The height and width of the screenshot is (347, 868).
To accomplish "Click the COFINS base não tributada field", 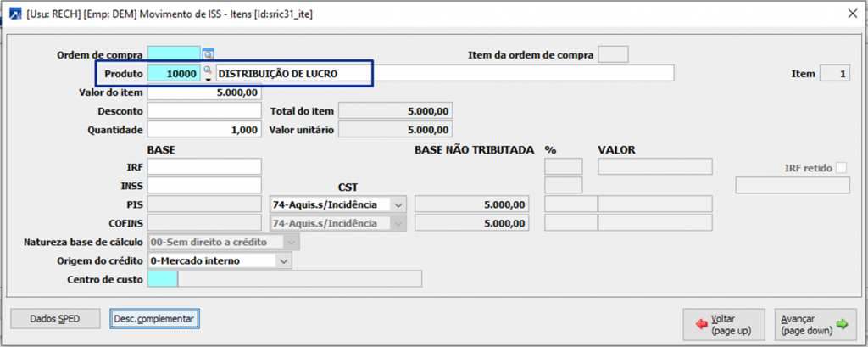I will 471,223.
